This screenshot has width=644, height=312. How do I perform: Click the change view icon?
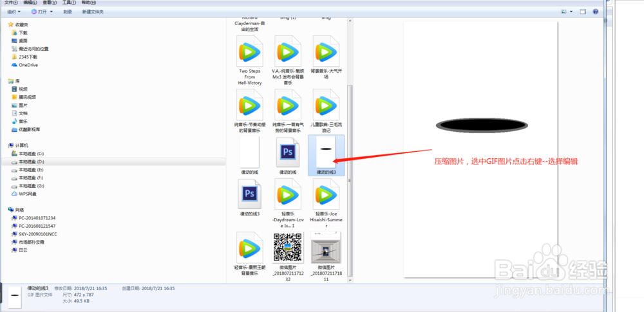(x=564, y=12)
